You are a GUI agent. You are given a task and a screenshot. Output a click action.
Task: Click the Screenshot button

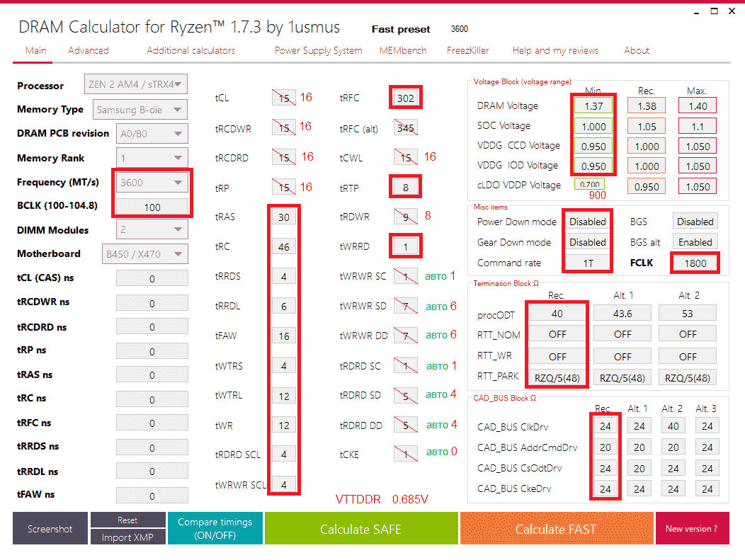(50, 528)
